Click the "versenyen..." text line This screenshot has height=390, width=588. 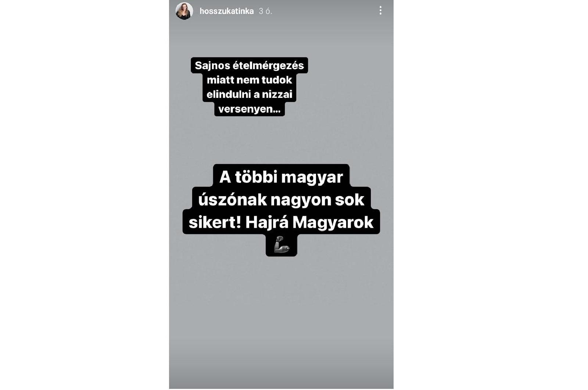click(249, 109)
